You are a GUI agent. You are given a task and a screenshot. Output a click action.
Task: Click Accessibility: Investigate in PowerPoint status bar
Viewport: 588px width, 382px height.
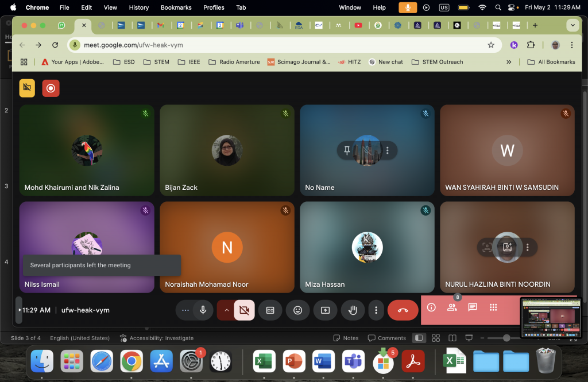point(157,338)
